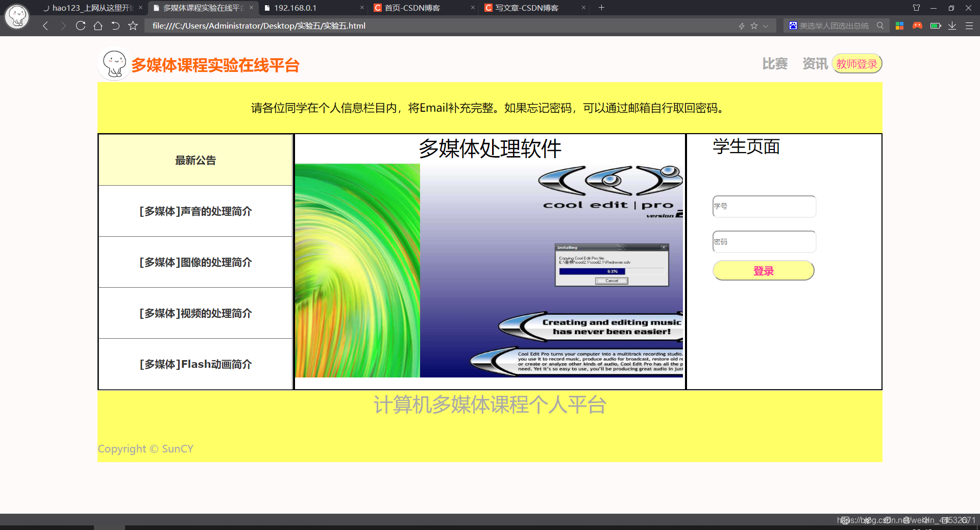
Task: Click the 登录 login button
Action: (x=764, y=271)
